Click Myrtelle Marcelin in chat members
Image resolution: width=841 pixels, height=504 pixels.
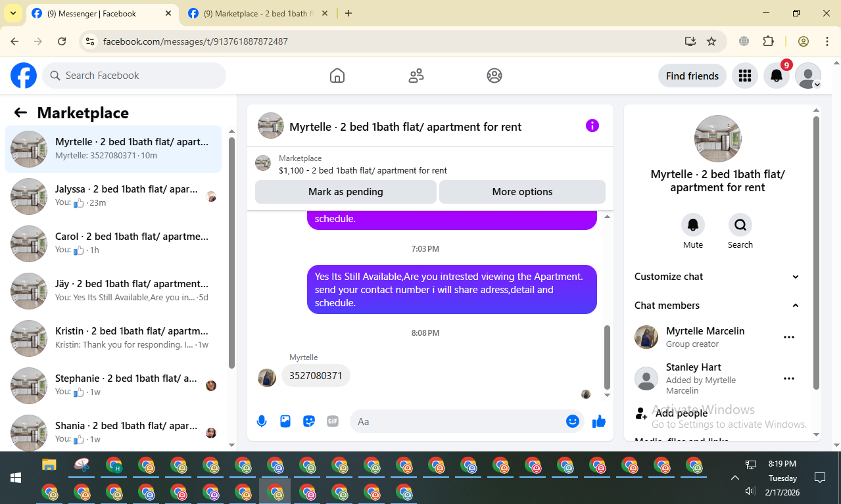click(x=706, y=331)
